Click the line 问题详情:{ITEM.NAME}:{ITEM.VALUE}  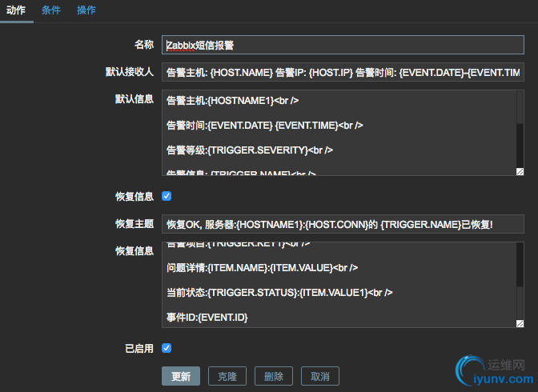tap(262, 268)
